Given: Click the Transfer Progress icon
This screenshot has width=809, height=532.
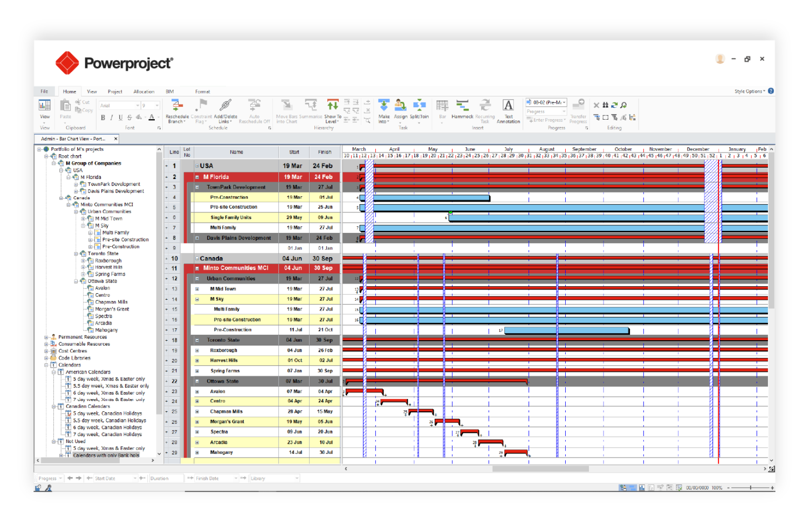Looking at the screenshot, I should click(578, 110).
